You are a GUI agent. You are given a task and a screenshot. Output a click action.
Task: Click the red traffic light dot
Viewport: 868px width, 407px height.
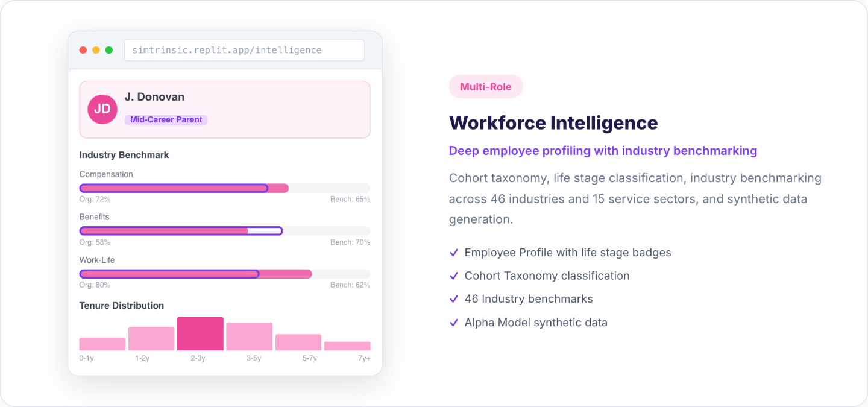click(83, 50)
